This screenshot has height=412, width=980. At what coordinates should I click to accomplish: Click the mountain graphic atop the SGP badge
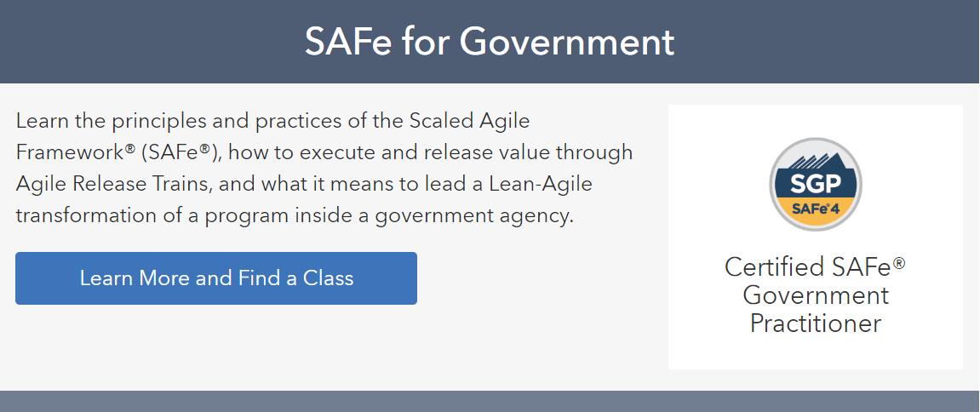[x=816, y=159]
